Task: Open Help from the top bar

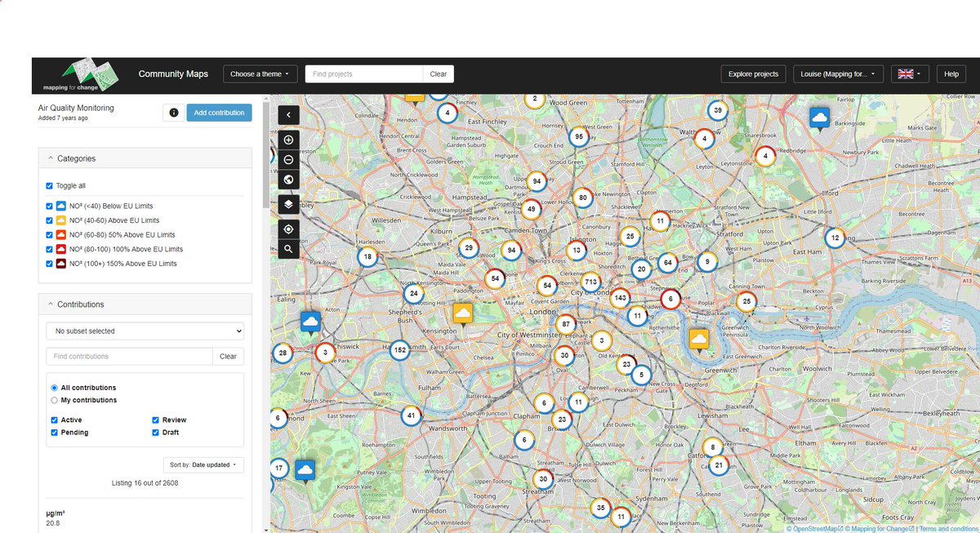Action: pos(951,74)
